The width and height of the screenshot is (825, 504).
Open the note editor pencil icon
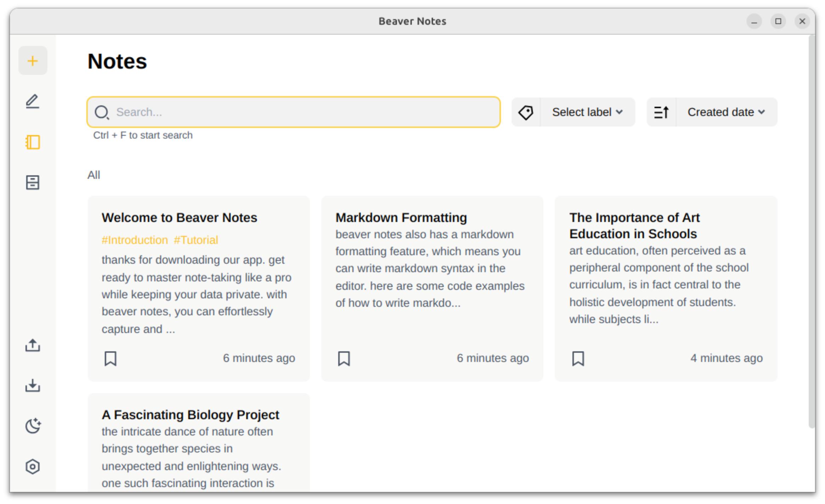tap(33, 101)
